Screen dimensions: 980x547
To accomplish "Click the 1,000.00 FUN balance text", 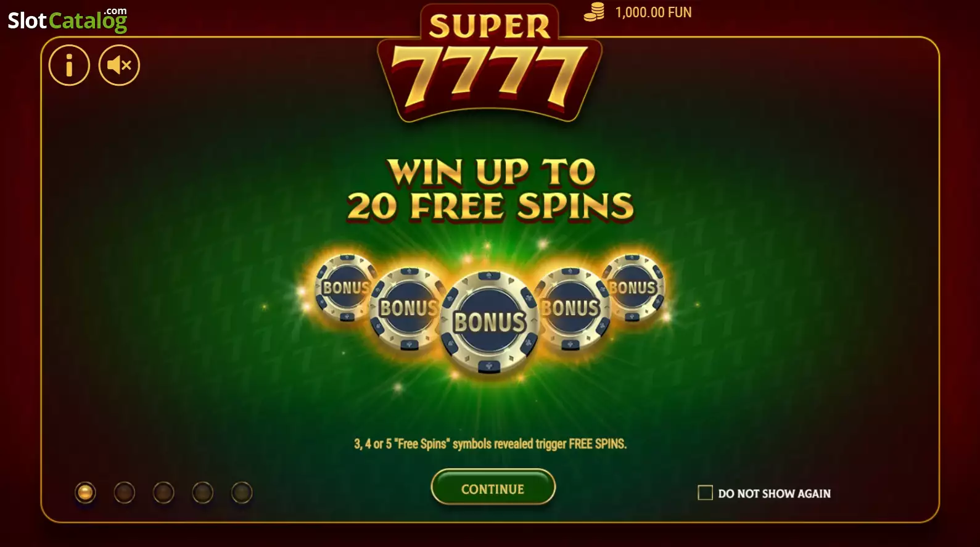I will pyautogui.click(x=653, y=12).
